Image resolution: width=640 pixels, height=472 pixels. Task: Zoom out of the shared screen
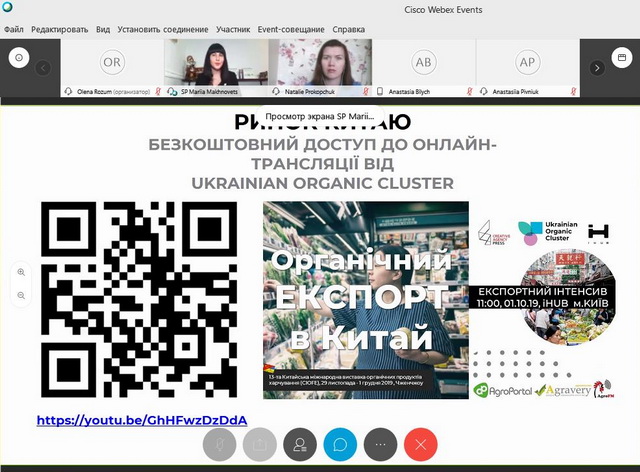point(21,295)
